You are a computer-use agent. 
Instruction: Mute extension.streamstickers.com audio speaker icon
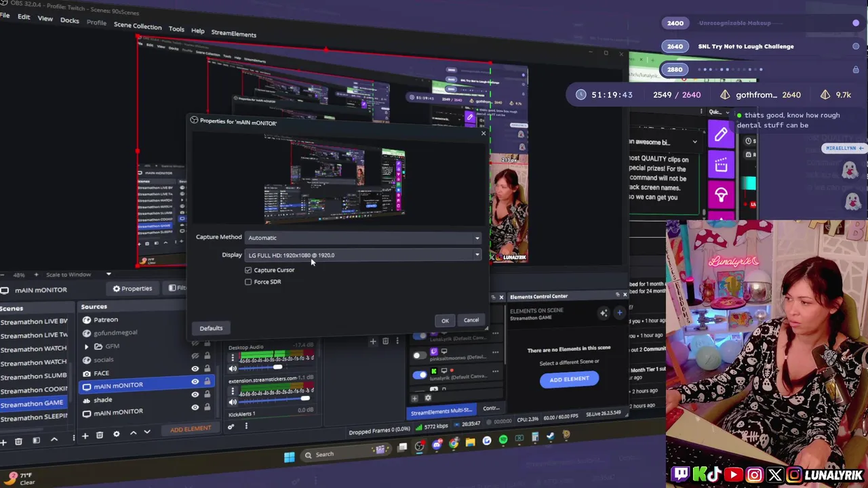(x=233, y=402)
